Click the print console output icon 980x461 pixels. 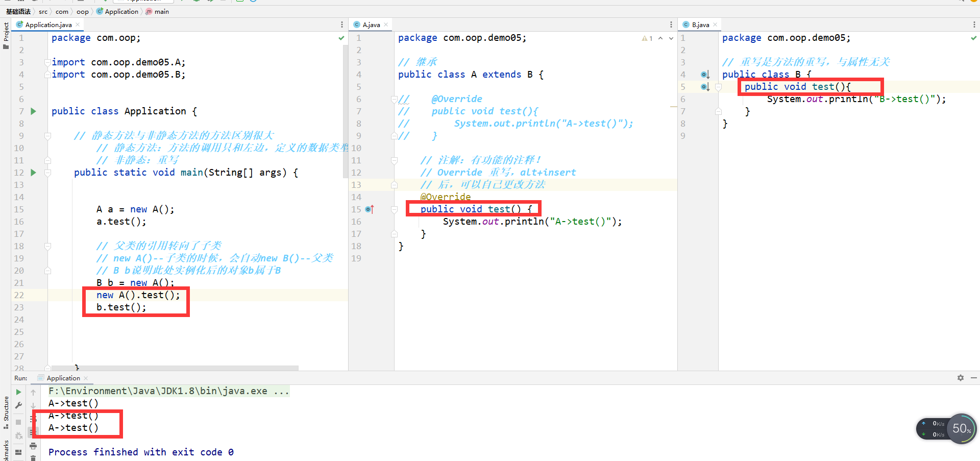33,446
